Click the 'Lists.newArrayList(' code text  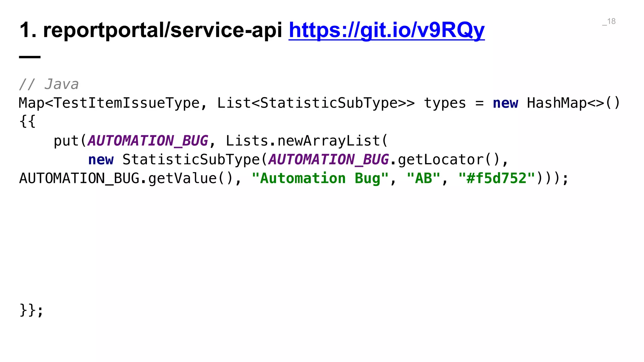click(x=307, y=141)
